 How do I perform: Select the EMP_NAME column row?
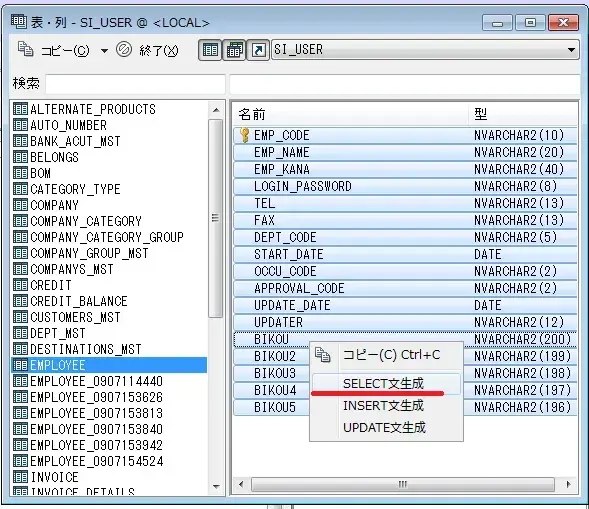(x=405, y=152)
